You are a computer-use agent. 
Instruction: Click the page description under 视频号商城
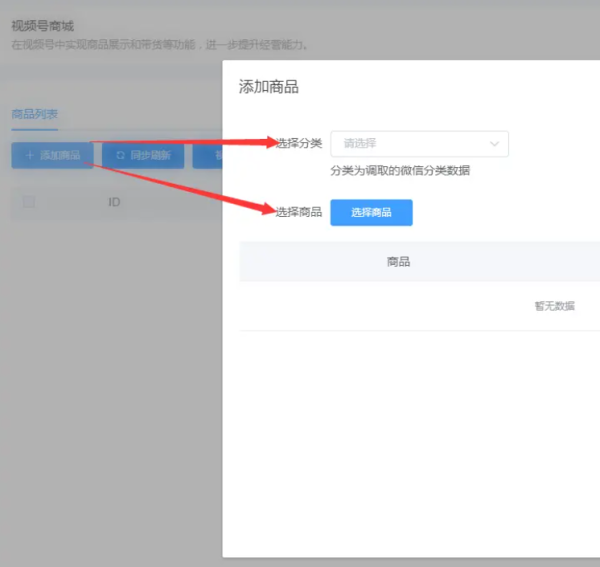click(160, 45)
